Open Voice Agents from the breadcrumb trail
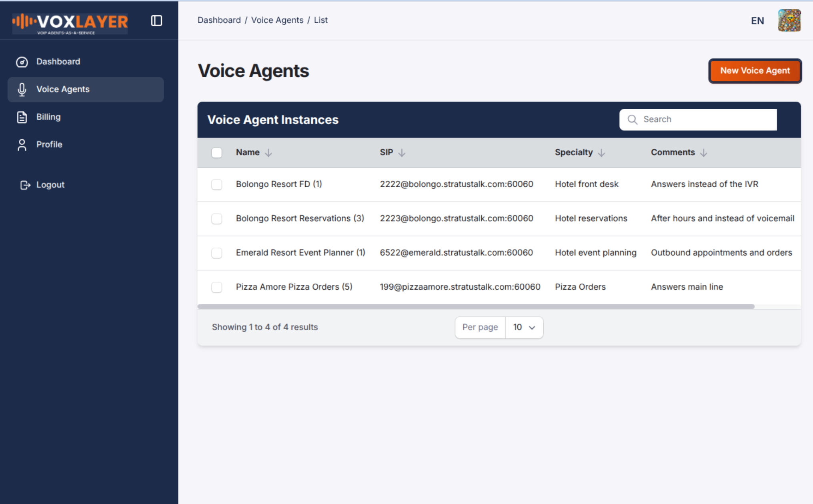Viewport: 813px width, 504px height. click(277, 20)
